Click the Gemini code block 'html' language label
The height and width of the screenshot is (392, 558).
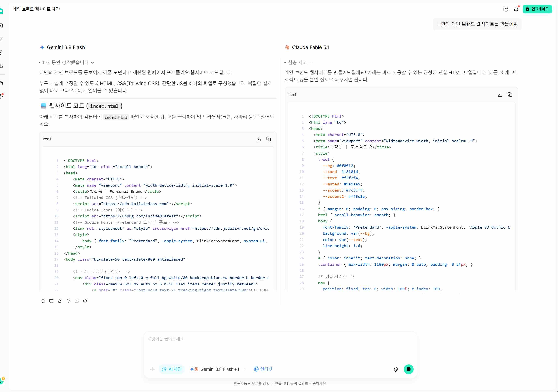47,139
